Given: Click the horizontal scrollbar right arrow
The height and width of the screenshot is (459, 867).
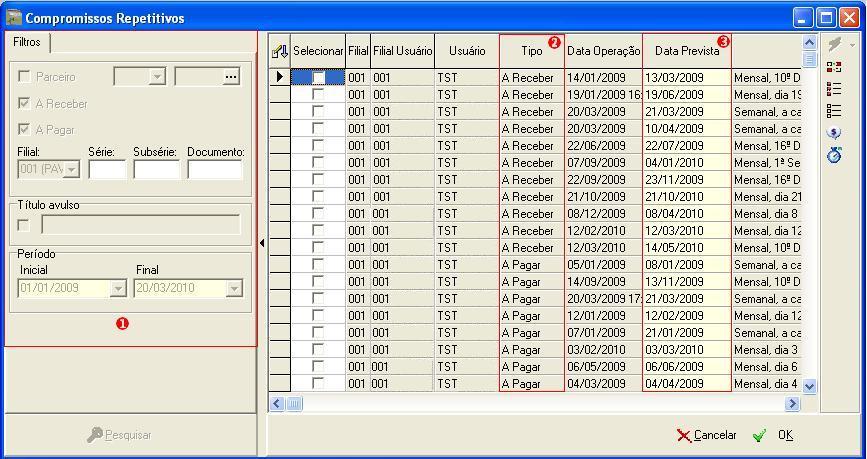Looking at the screenshot, I should point(792,404).
